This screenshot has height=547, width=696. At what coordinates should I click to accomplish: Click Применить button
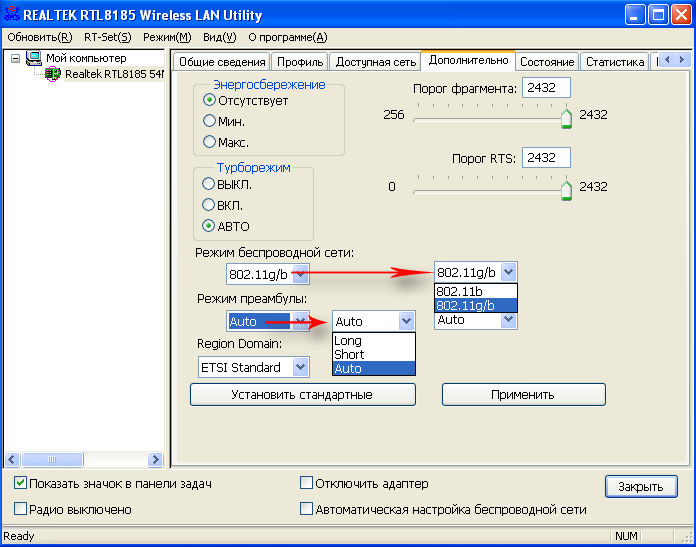524,394
